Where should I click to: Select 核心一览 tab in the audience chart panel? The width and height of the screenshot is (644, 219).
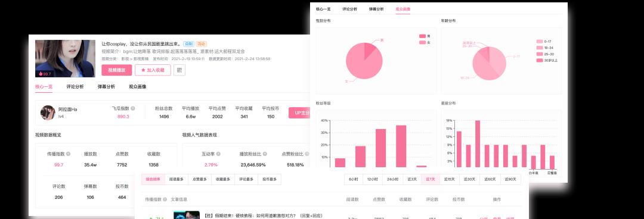click(323, 8)
